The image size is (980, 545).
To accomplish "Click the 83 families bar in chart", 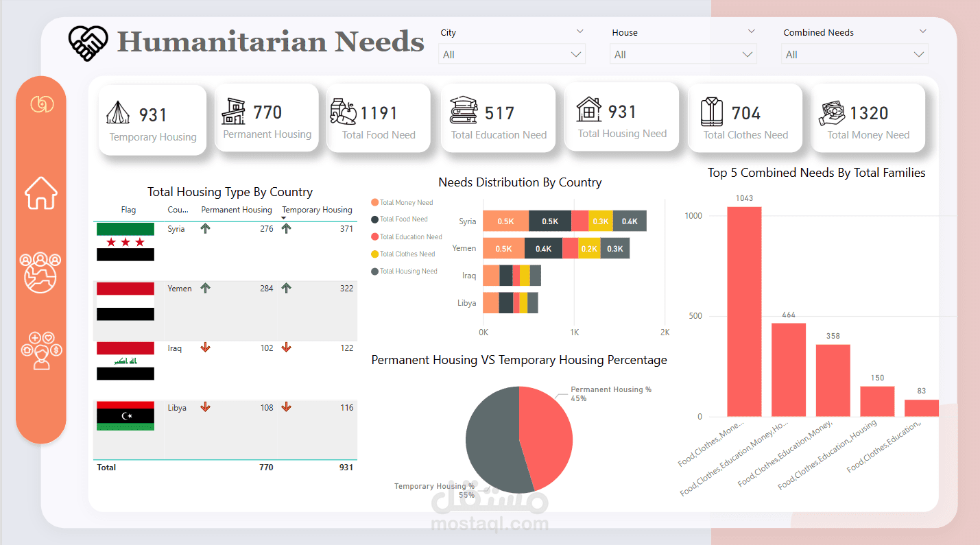I will click(x=921, y=409).
